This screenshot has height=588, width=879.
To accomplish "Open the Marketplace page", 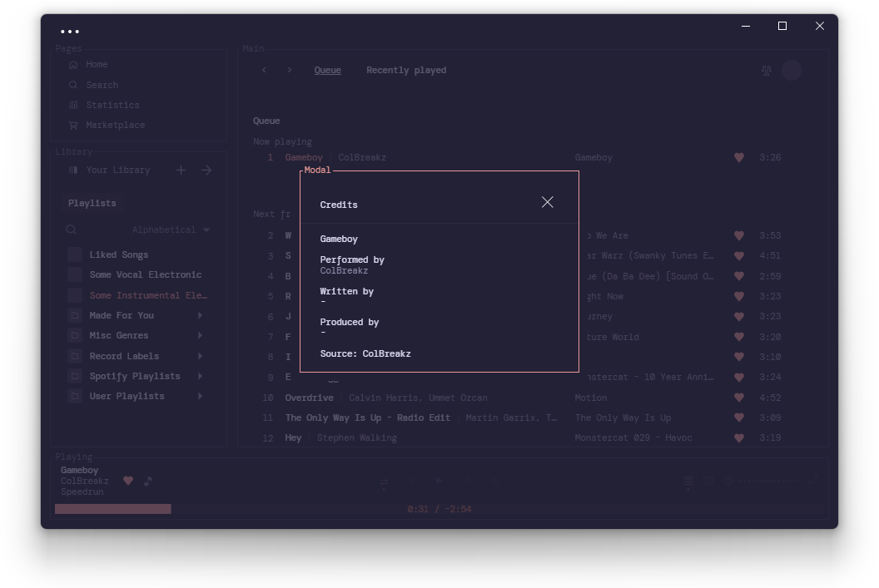I will click(x=107, y=125).
